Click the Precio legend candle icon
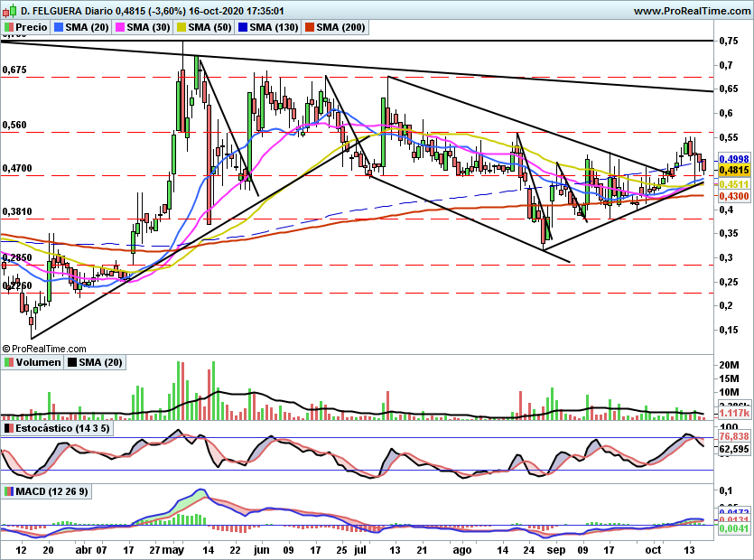Viewport: 754px width, 560px height. (x=9, y=27)
